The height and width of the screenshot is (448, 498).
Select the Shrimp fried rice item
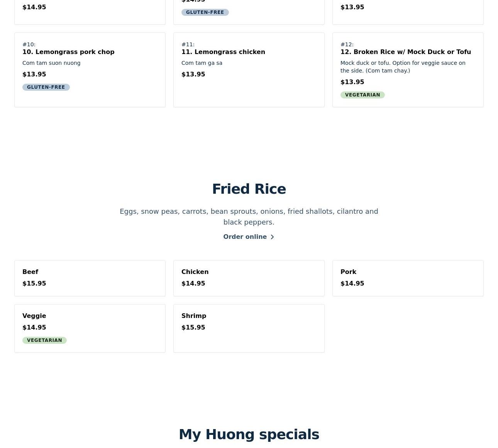point(249,328)
